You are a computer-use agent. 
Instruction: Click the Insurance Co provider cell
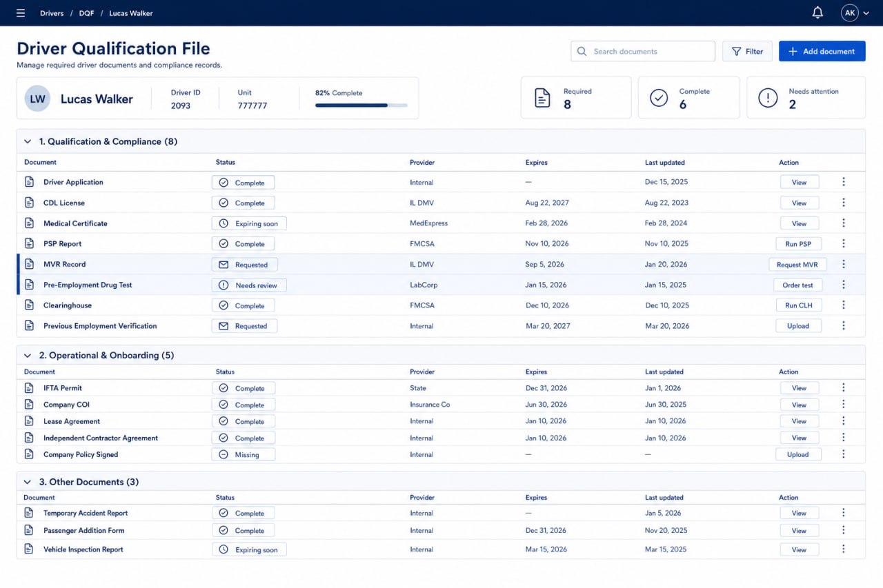point(430,405)
